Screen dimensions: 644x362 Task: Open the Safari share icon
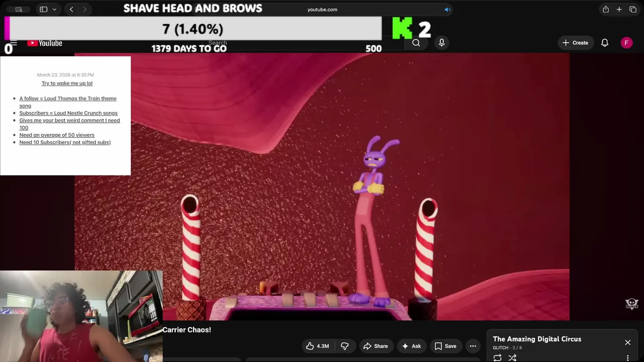coord(606,10)
